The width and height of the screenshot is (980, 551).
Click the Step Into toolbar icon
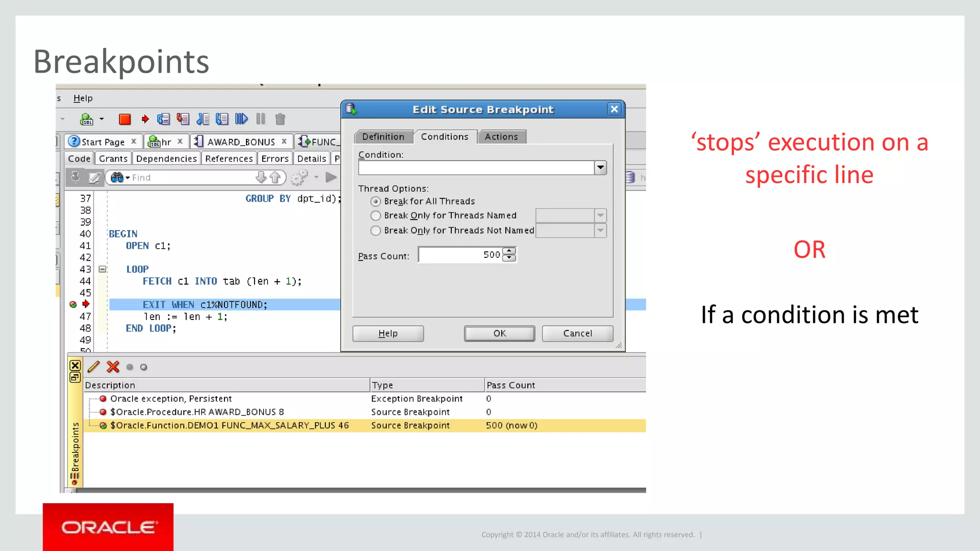(183, 119)
